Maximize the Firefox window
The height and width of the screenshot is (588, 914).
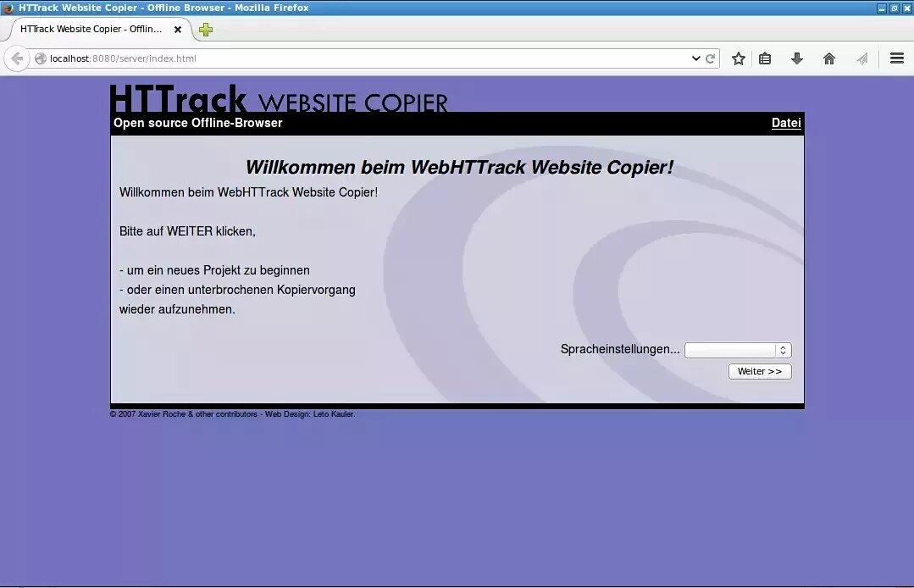point(895,8)
